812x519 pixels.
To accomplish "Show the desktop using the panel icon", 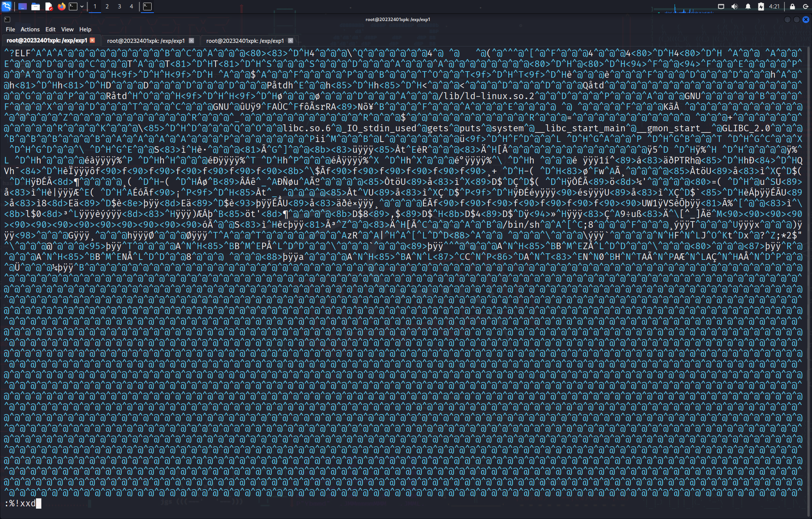I will tap(23, 7).
